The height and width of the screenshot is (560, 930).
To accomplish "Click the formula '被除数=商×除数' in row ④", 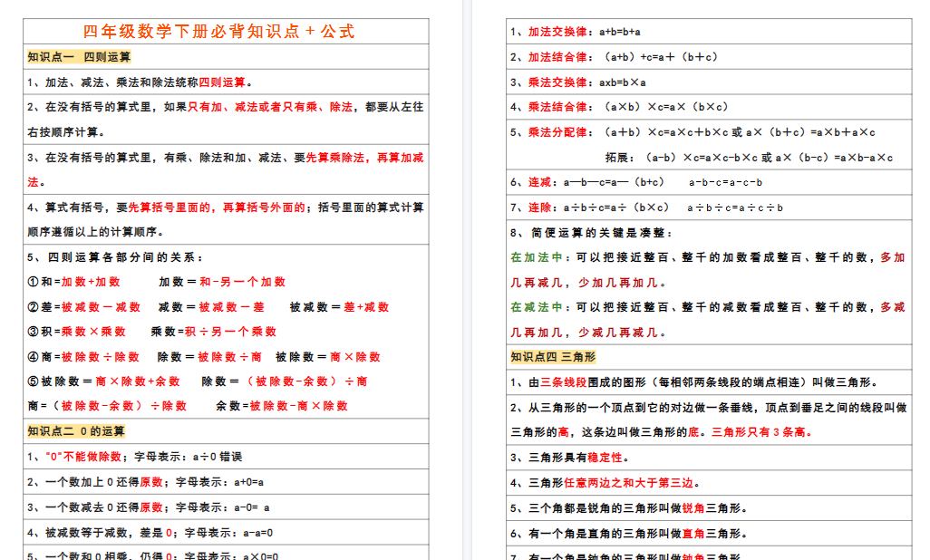I will (x=328, y=357).
